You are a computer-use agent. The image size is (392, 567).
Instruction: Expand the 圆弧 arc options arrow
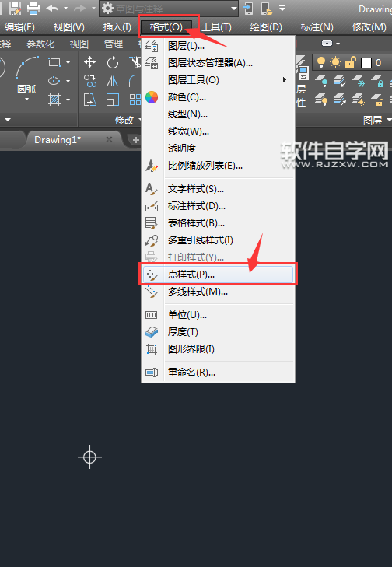tap(26, 99)
